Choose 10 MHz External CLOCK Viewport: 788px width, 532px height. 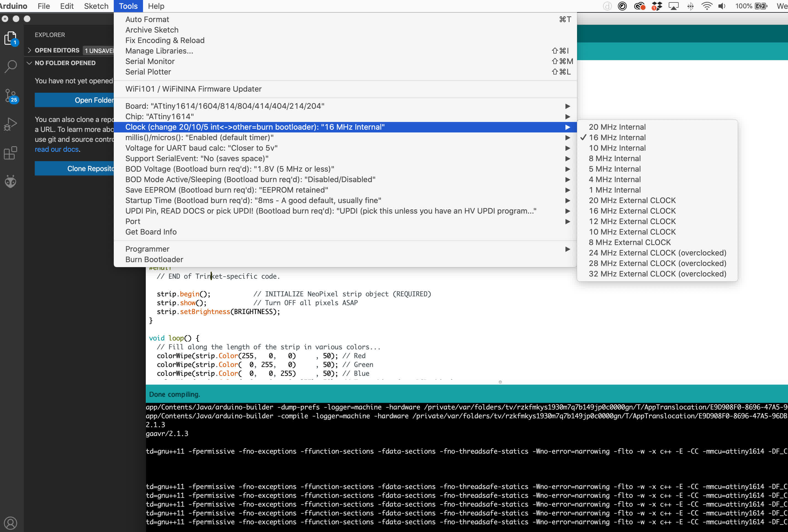657,232
